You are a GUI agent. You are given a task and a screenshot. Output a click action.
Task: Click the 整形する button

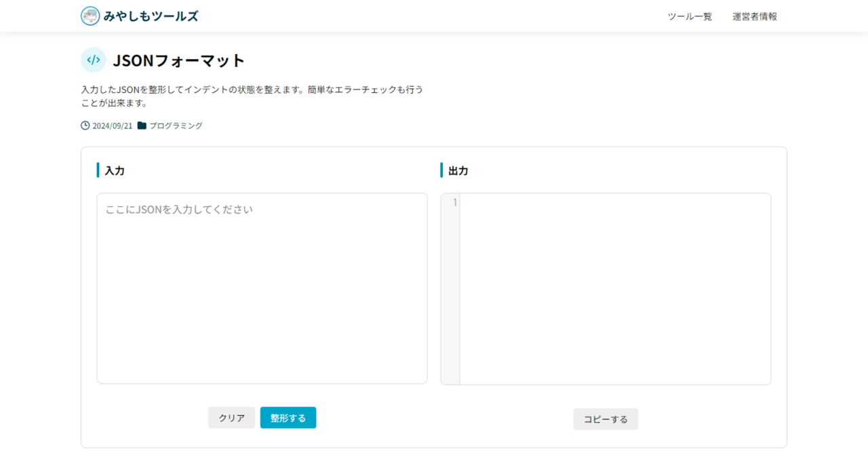288,418
